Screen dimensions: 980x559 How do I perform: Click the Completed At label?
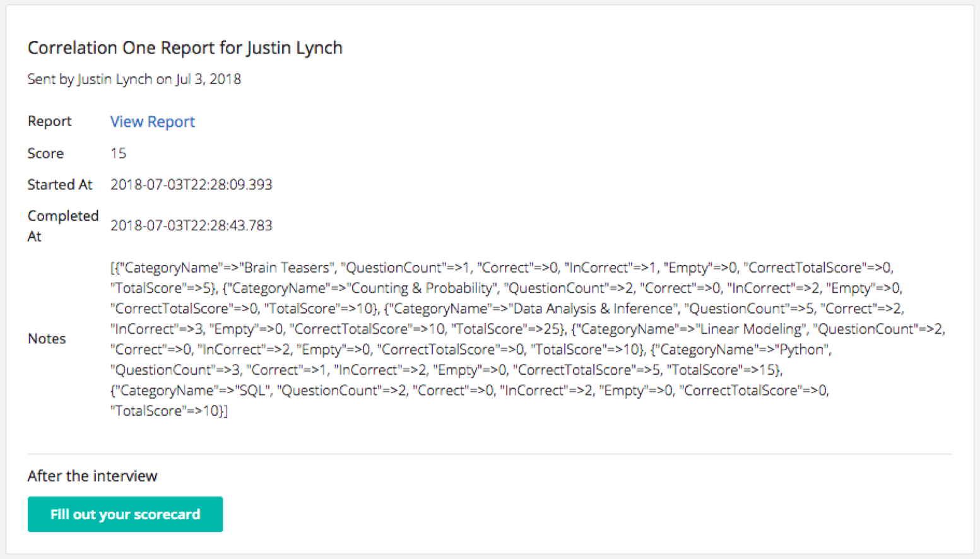coord(62,225)
